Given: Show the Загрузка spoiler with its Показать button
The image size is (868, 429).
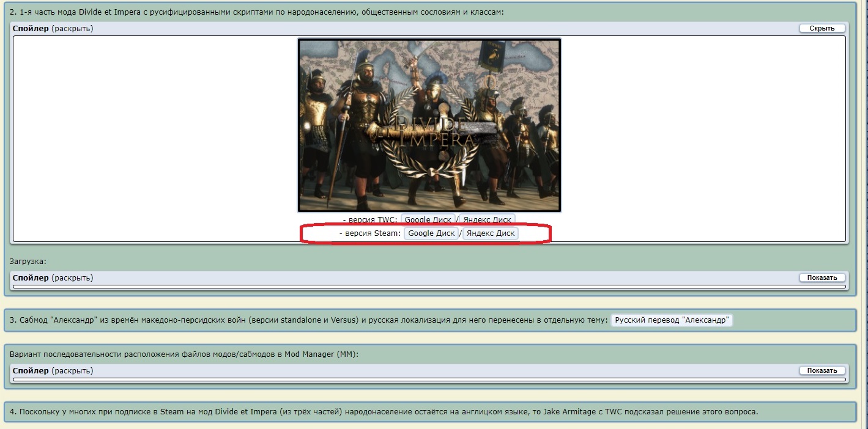Looking at the screenshot, I should [822, 278].
